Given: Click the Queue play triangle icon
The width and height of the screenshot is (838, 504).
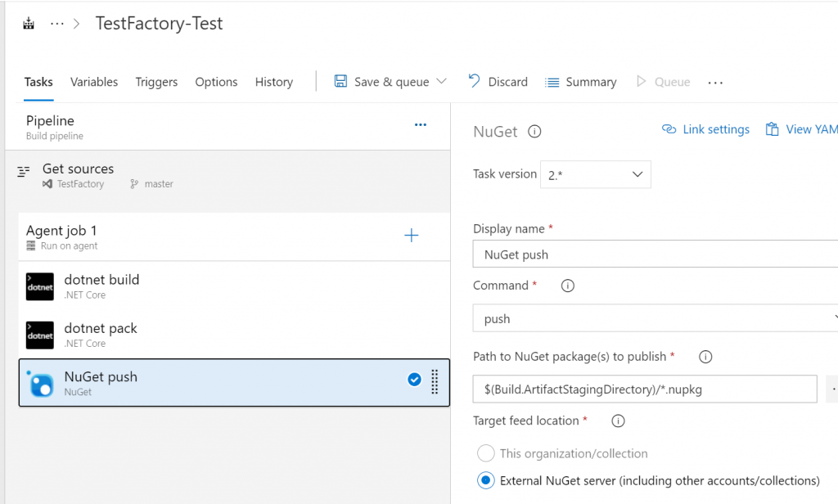Looking at the screenshot, I should [x=641, y=81].
